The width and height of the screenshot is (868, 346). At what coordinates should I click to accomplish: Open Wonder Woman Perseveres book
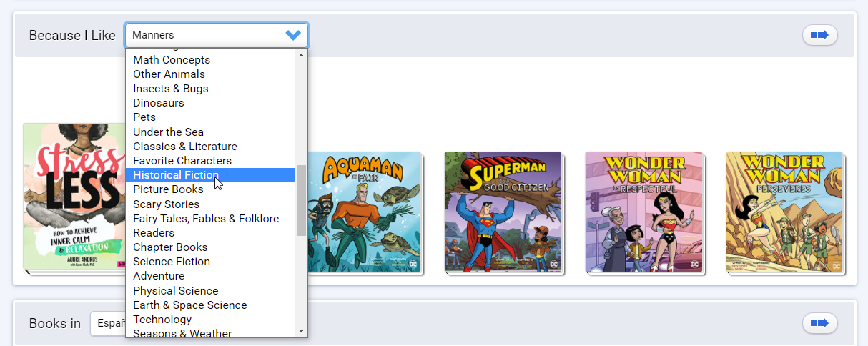[x=784, y=212]
